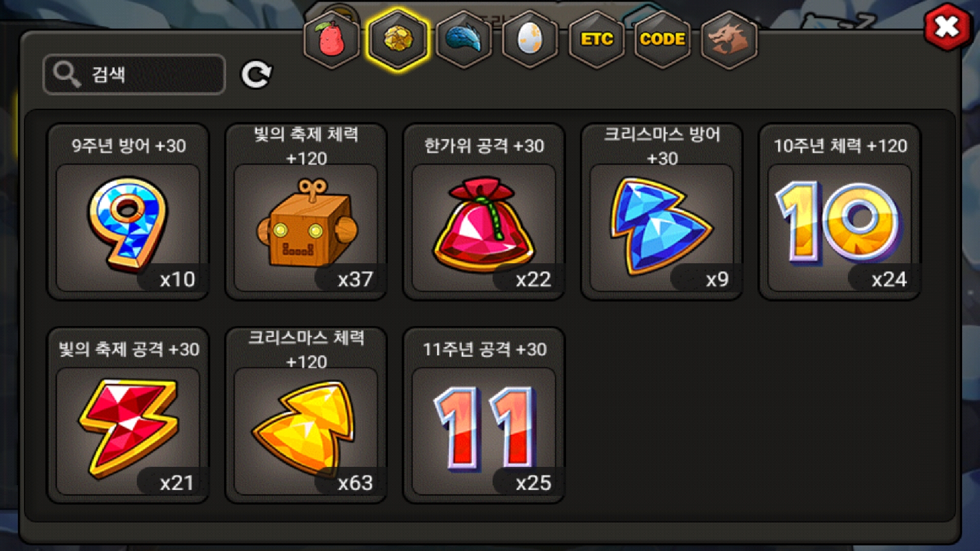Click the refresh arrow icon
This screenshot has height=551, width=980.
click(256, 75)
